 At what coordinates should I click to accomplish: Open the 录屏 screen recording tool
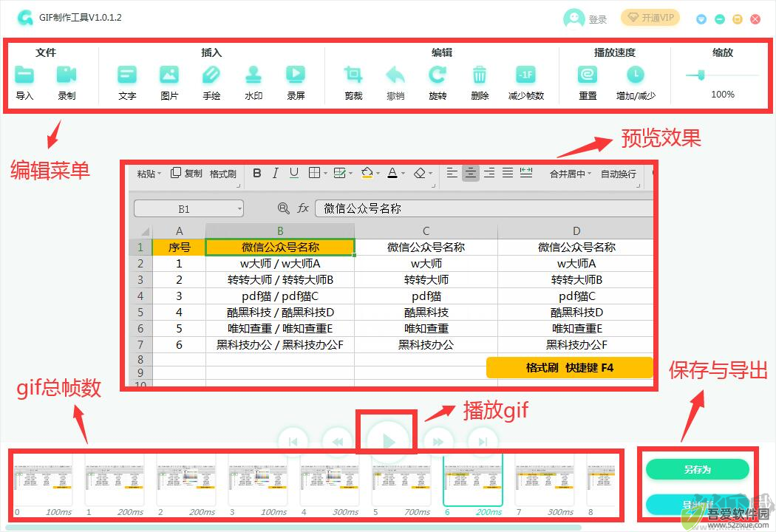[296, 75]
